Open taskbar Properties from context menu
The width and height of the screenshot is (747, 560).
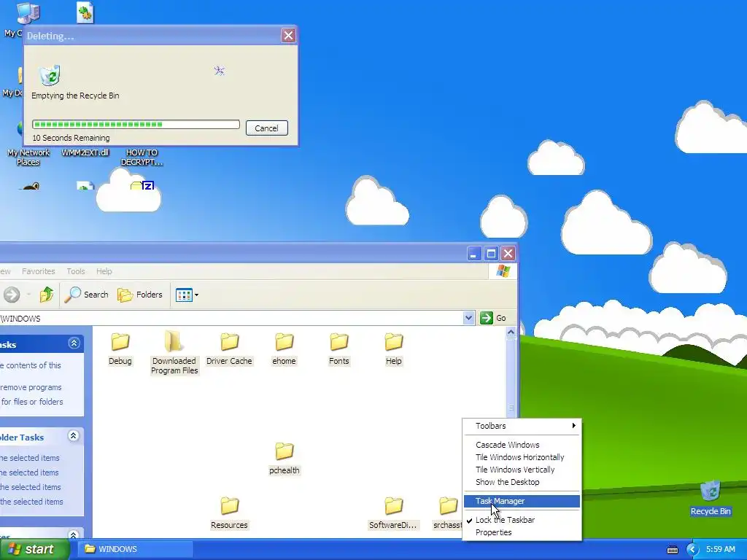(522, 532)
